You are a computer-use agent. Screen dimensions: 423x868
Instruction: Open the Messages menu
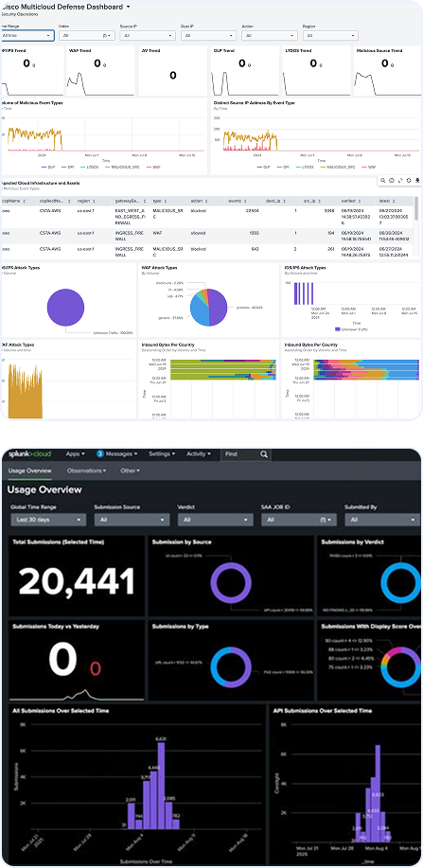122,454
